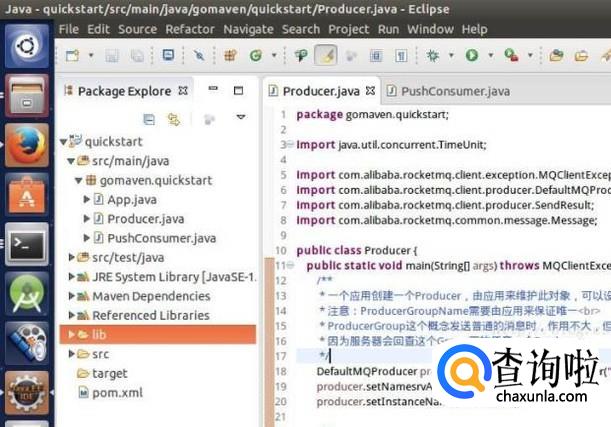Expand the src/test/java folder
The image size is (611, 427).
(x=71, y=257)
